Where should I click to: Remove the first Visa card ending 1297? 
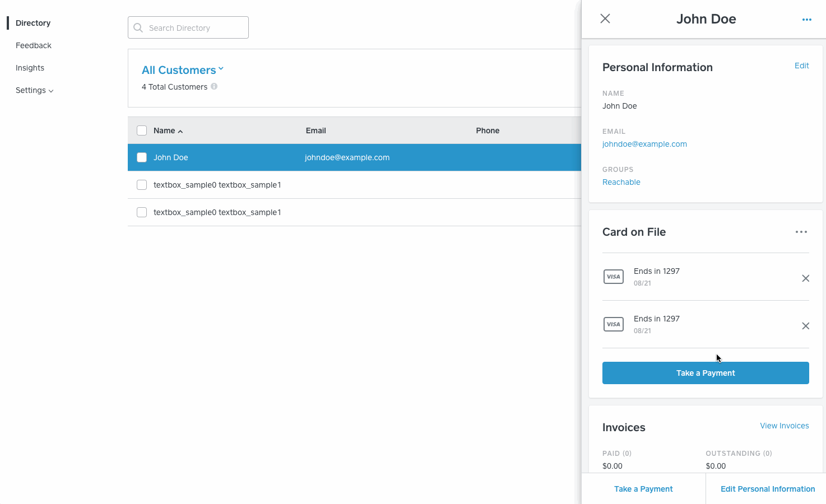[x=805, y=278]
